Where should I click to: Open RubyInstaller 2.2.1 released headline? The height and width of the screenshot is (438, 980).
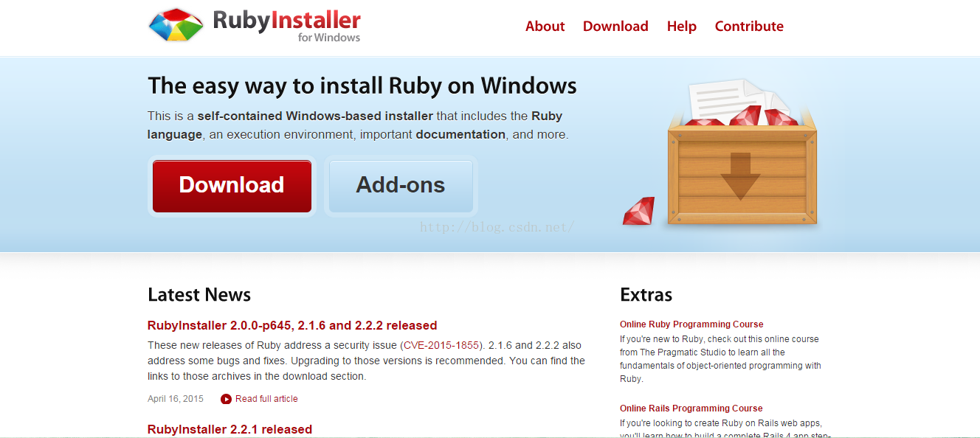(230, 429)
